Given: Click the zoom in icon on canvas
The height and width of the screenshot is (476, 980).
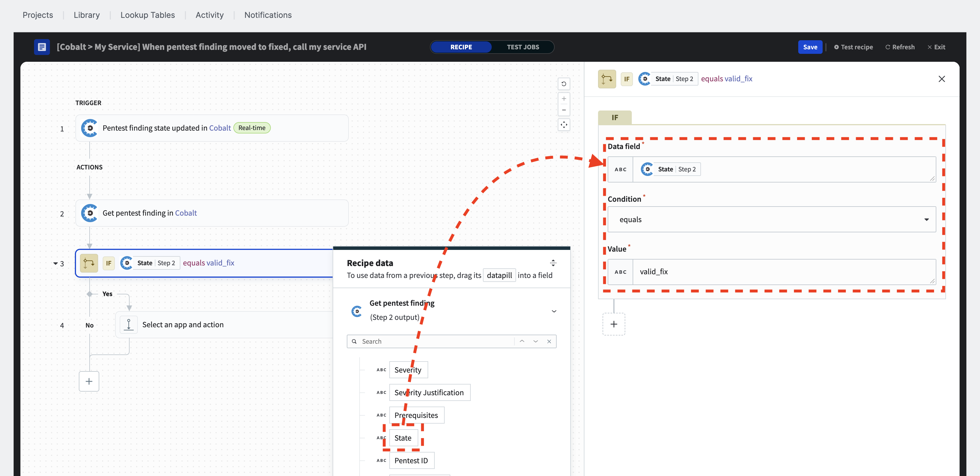Looking at the screenshot, I should point(564,99).
